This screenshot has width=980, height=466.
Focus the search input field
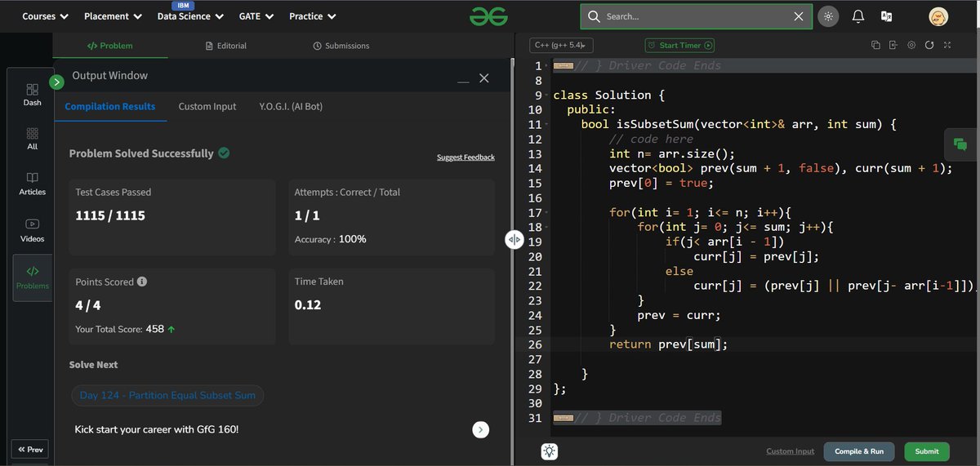[696, 16]
